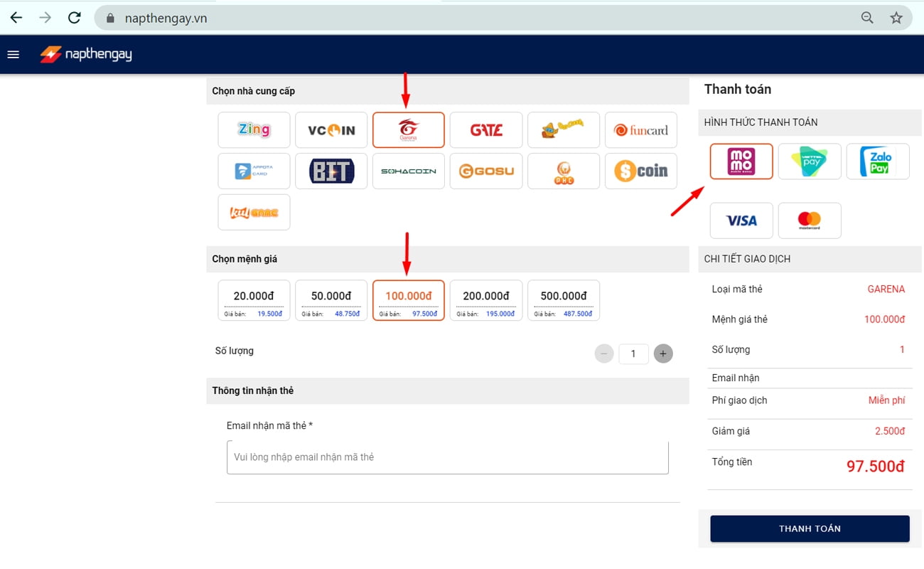The height and width of the screenshot is (569, 924).
Task: Pay with MoMo wallet
Action: pos(741,161)
